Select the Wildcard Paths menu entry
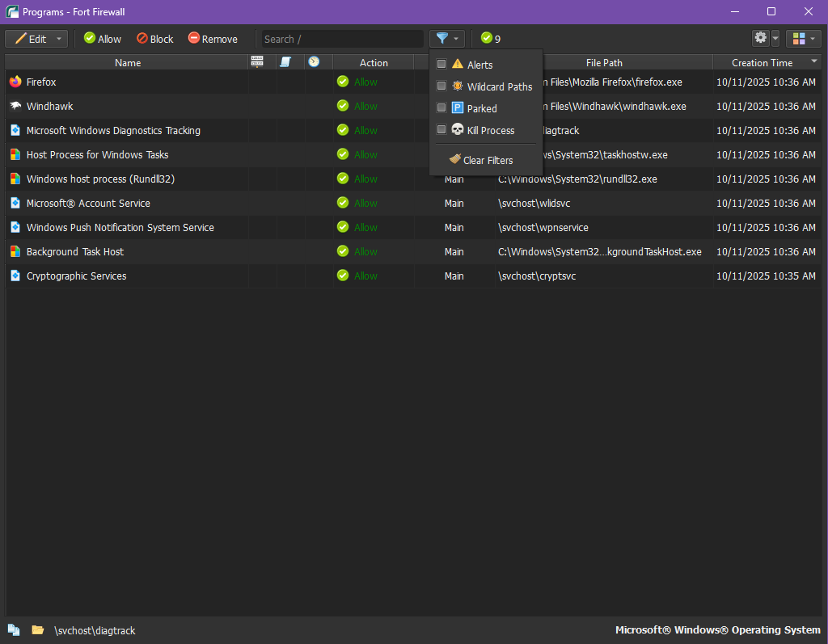This screenshot has height=644, width=828. tap(486, 86)
